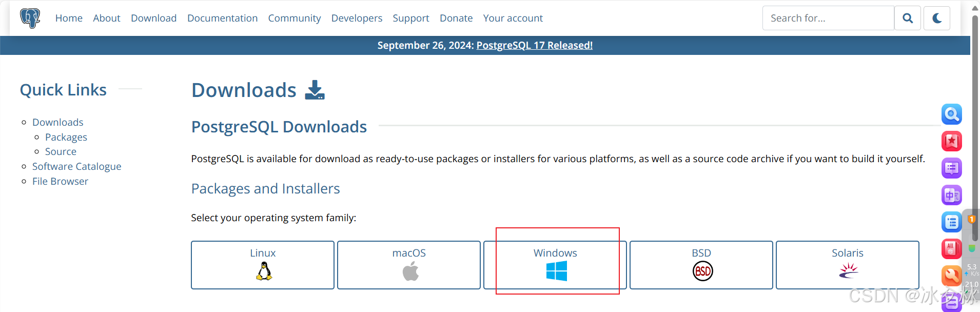Open the blue magnifier sidebar tool
Image resolution: width=980 pixels, height=312 pixels.
[x=951, y=114]
